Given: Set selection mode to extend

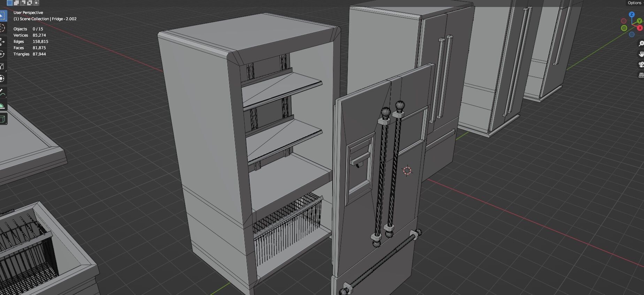Looking at the screenshot, I should (16, 3).
